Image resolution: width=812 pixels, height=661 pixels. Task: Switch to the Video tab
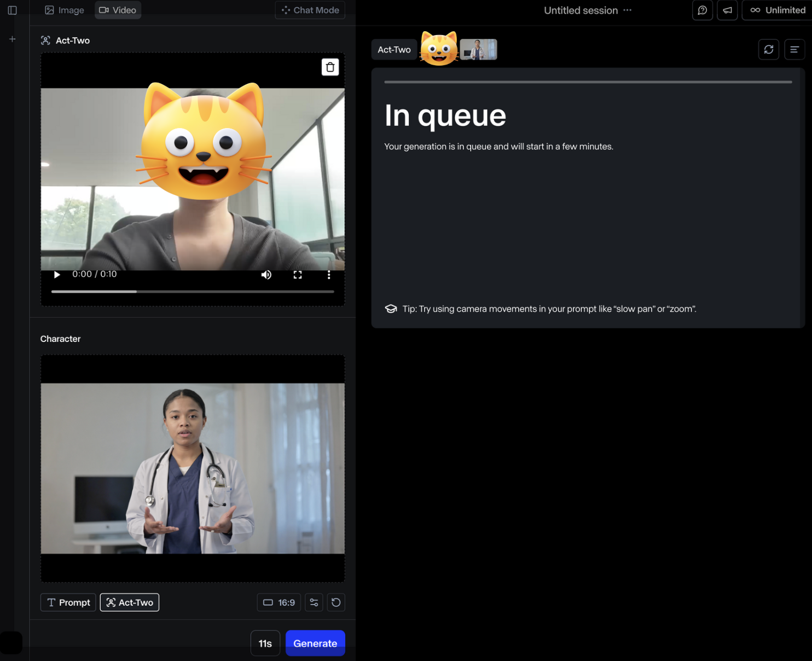click(118, 10)
